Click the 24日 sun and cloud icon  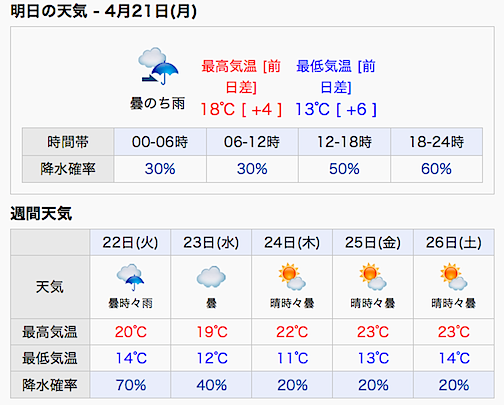pos(292,277)
